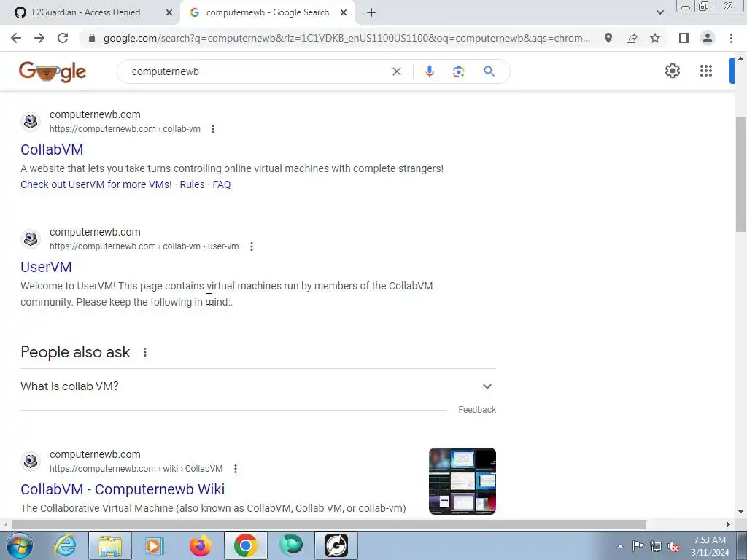Image resolution: width=747 pixels, height=560 pixels.
Task: Open more options for the UserVM result
Action: [252, 246]
